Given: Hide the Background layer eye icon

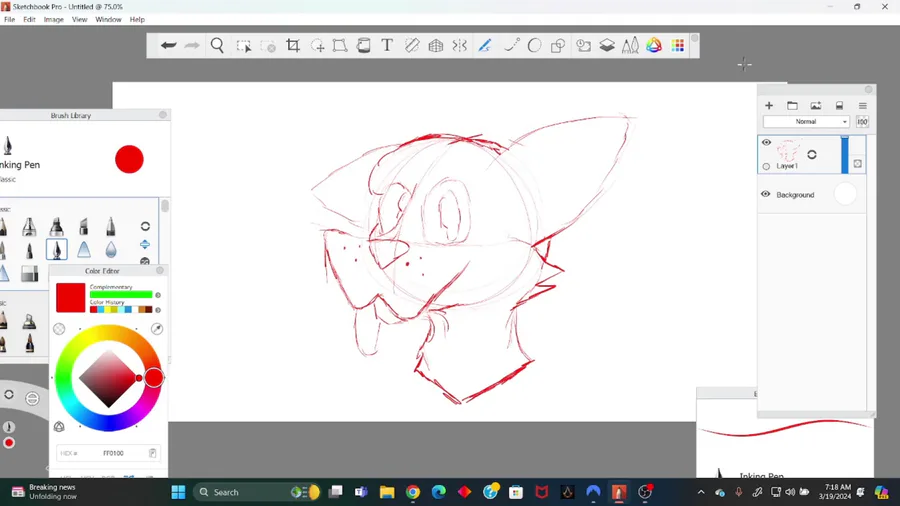Looking at the screenshot, I should click(x=766, y=194).
